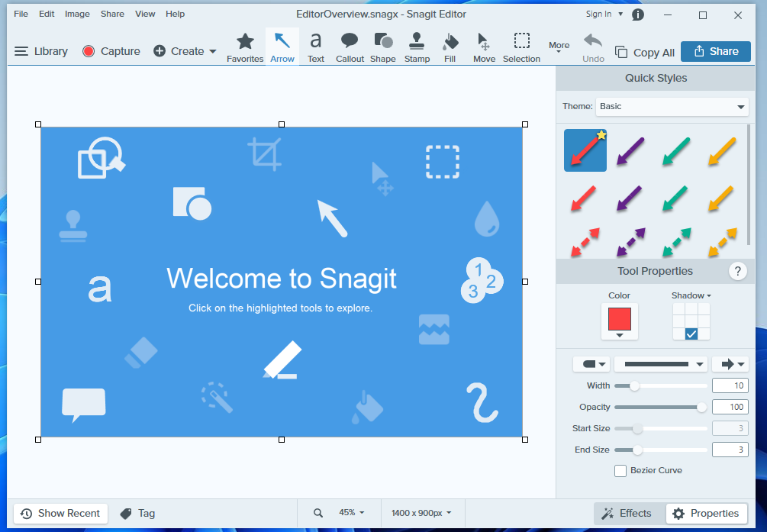Open the Shadow dropdown label

pyautogui.click(x=691, y=295)
